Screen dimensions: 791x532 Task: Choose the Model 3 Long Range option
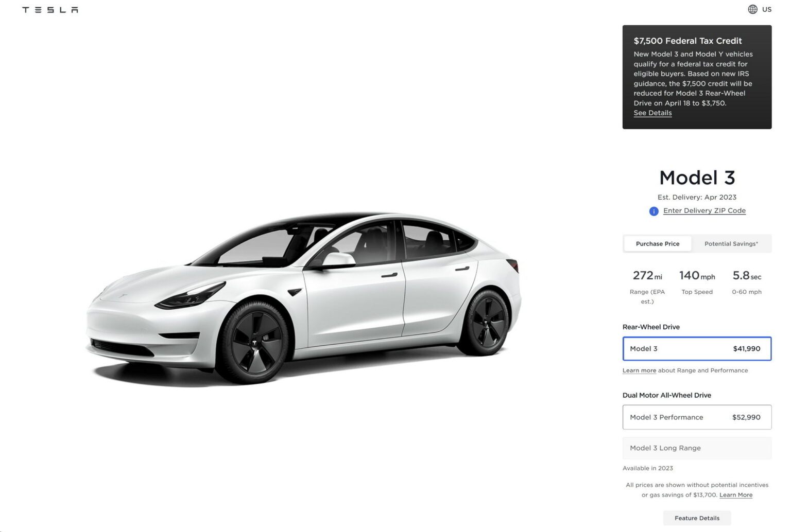click(697, 448)
